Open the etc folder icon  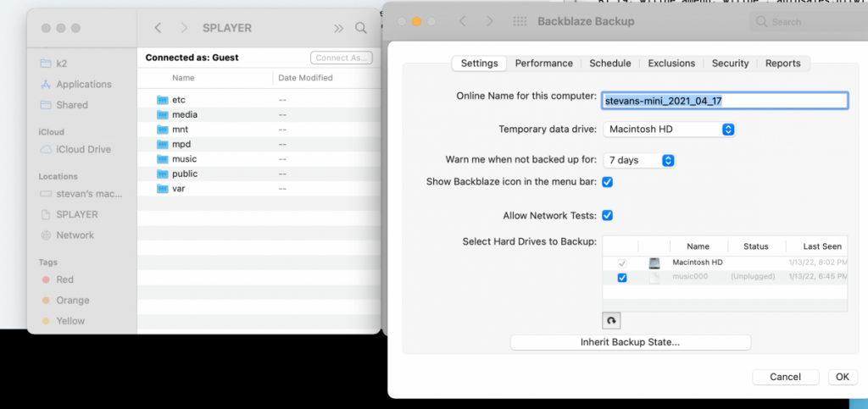[x=162, y=100]
